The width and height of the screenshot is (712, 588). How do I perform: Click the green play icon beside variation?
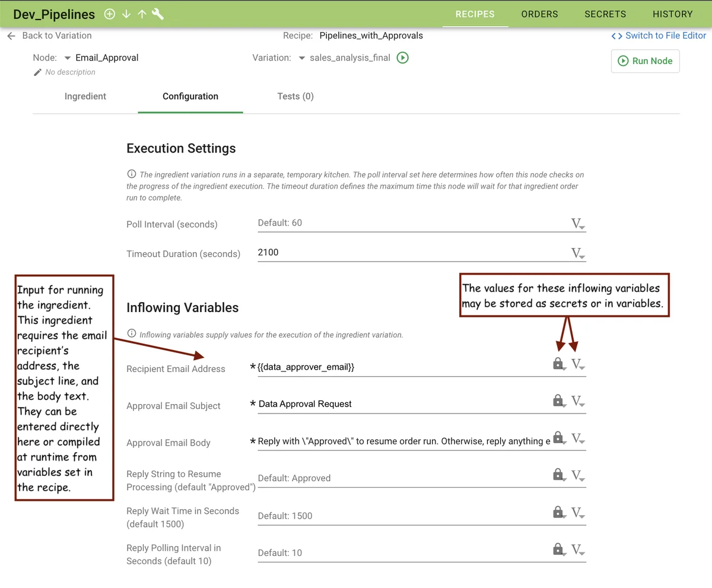coord(403,58)
